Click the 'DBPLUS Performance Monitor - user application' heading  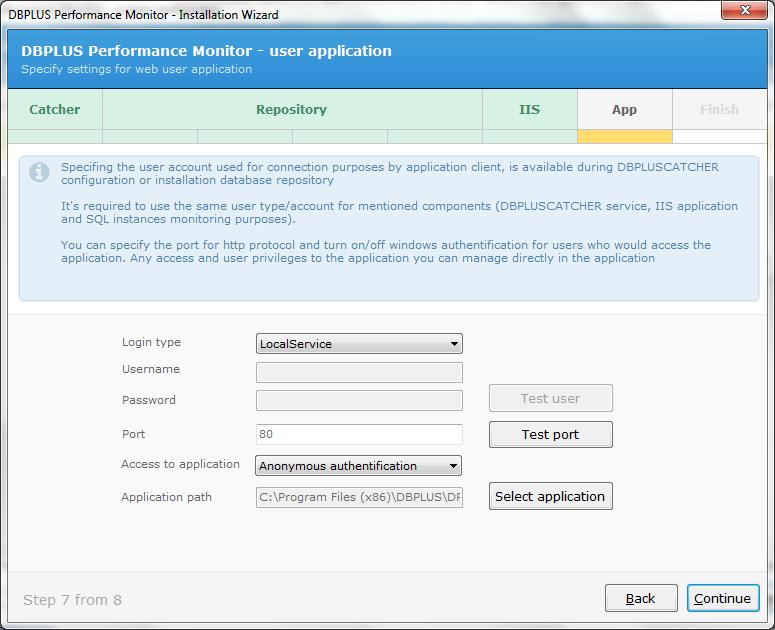[207, 51]
